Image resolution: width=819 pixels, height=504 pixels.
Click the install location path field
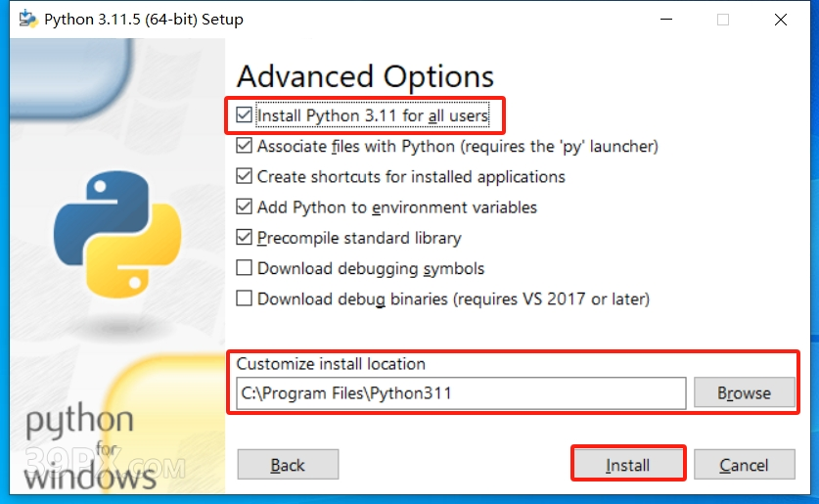pyautogui.click(x=461, y=393)
